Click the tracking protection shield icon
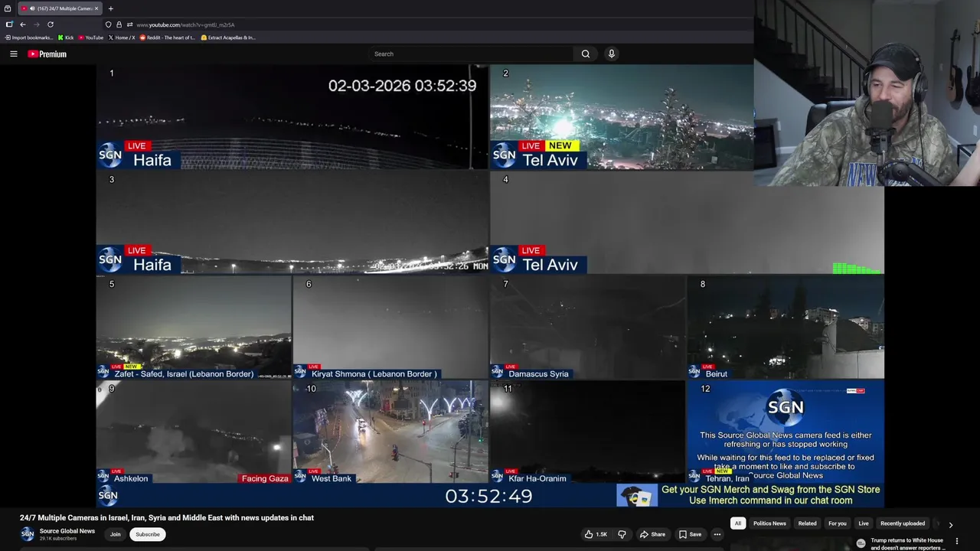Viewport: 980px width, 551px height. (x=108, y=24)
